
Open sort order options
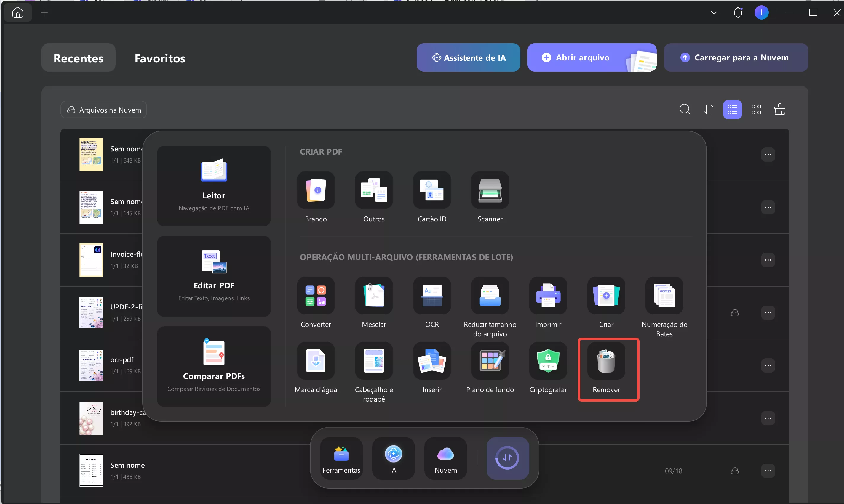coord(709,110)
